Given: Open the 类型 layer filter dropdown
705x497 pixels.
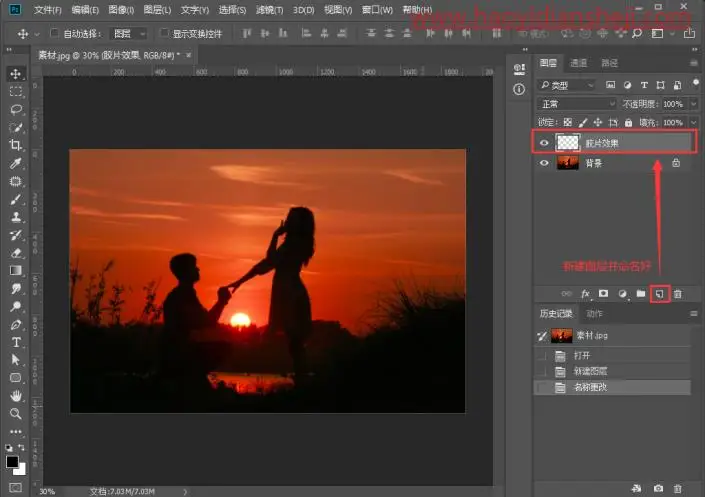Looking at the screenshot, I should [567, 85].
